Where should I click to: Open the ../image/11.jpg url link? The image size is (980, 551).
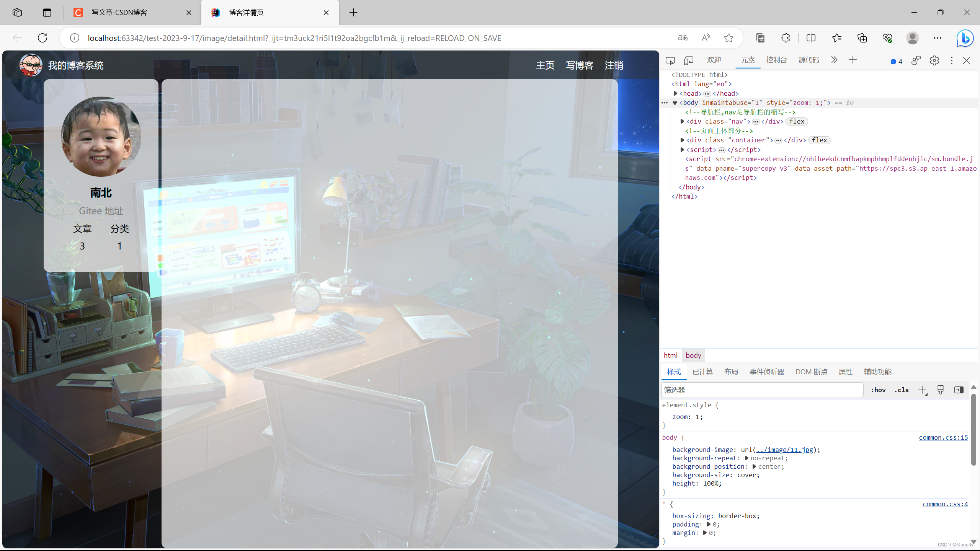tap(785, 450)
